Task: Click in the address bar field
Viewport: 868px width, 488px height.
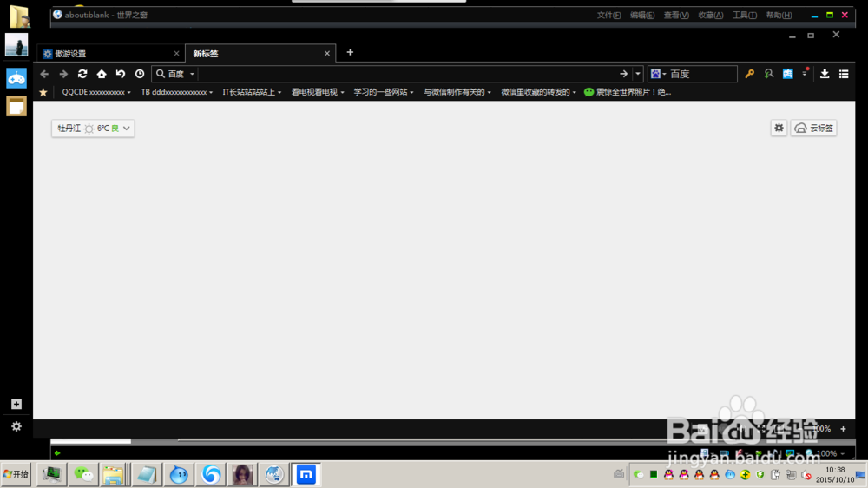Action: (409, 74)
